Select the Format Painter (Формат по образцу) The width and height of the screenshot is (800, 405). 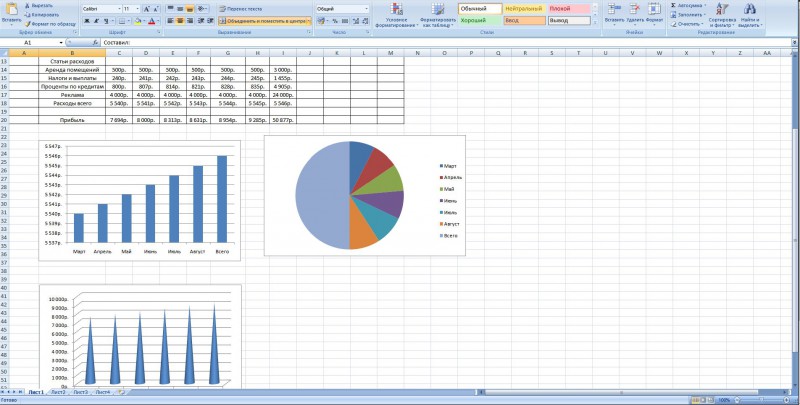pos(50,24)
